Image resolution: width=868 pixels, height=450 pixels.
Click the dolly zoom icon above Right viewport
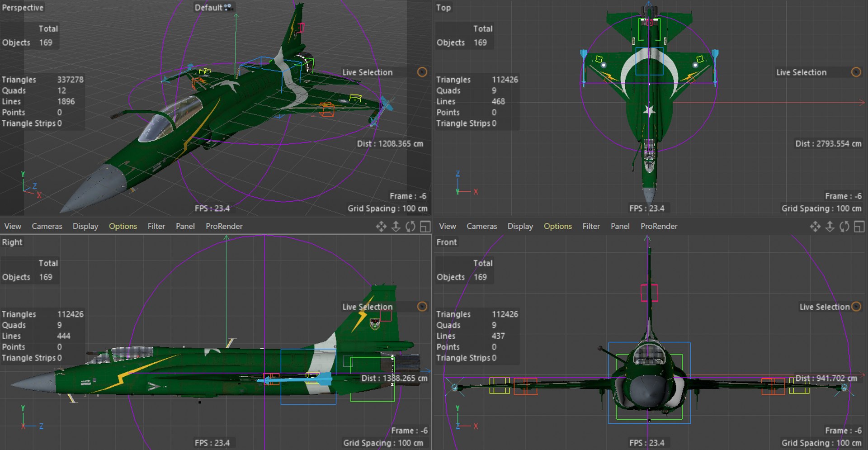[396, 227]
